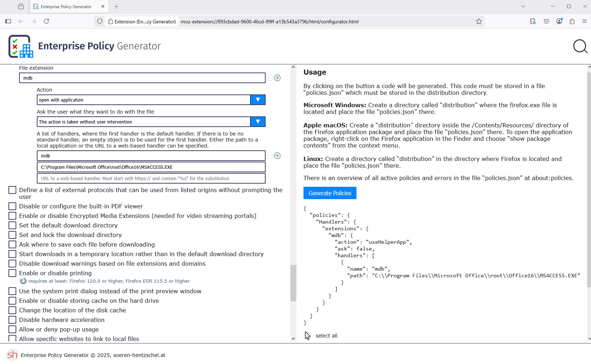Toggle the browser sidebar icon
591x364 pixels.
click(x=8, y=21)
